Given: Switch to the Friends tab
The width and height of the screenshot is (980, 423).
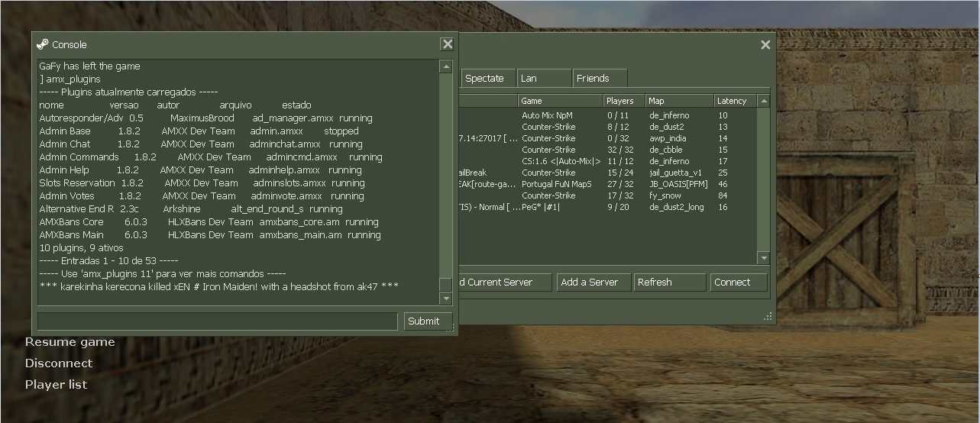Looking at the screenshot, I should 600,78.
